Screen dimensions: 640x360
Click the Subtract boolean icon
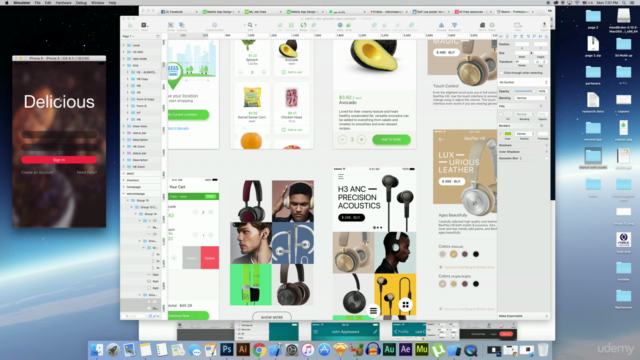coord(385,26)
